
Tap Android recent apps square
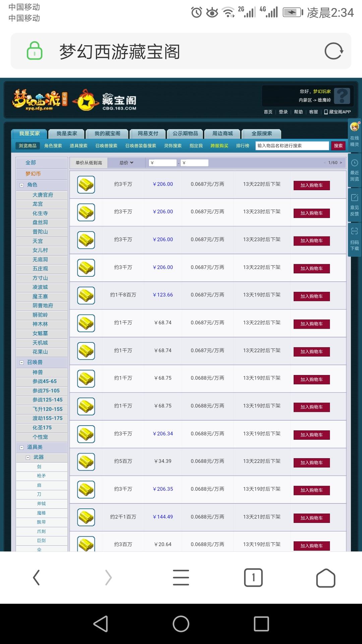click(x=261, y=624)
